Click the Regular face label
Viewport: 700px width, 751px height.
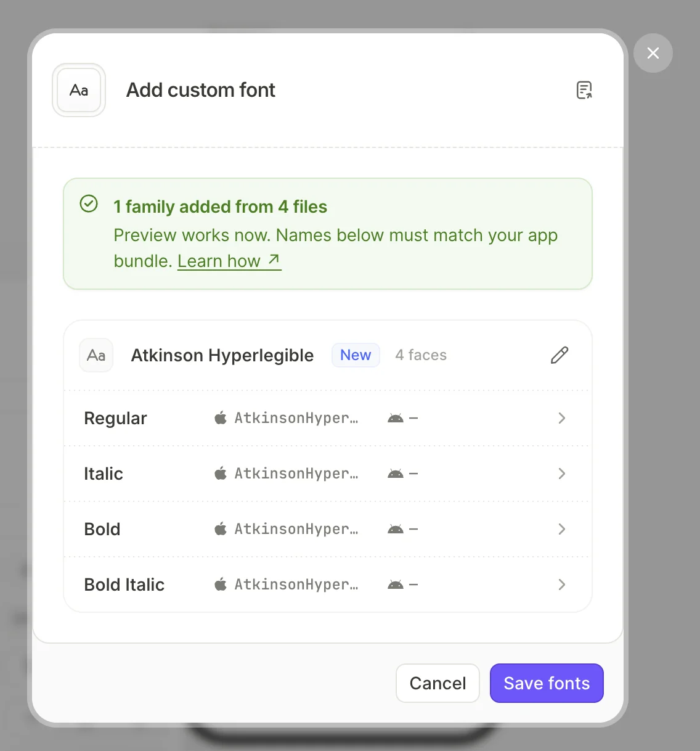pyautogui.click(x=115, y=418)
